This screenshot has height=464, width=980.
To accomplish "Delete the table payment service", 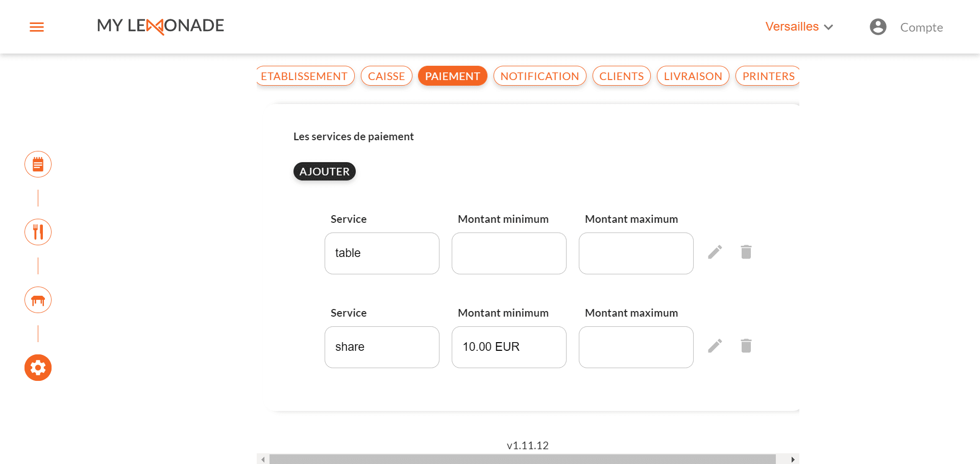I will (x=746, y=252).
